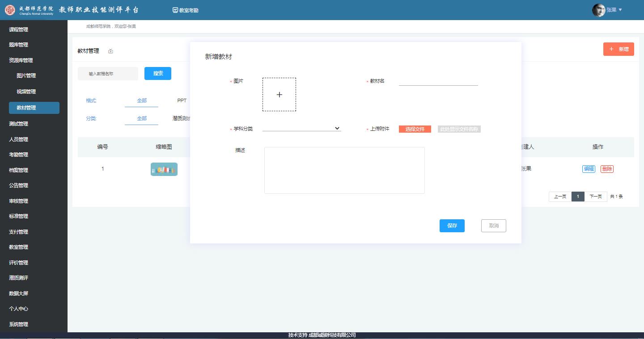This screenshot has height=339, width=644.
Task: Click the 此处显示文件名称 field
Action: [x=459, y=129]
